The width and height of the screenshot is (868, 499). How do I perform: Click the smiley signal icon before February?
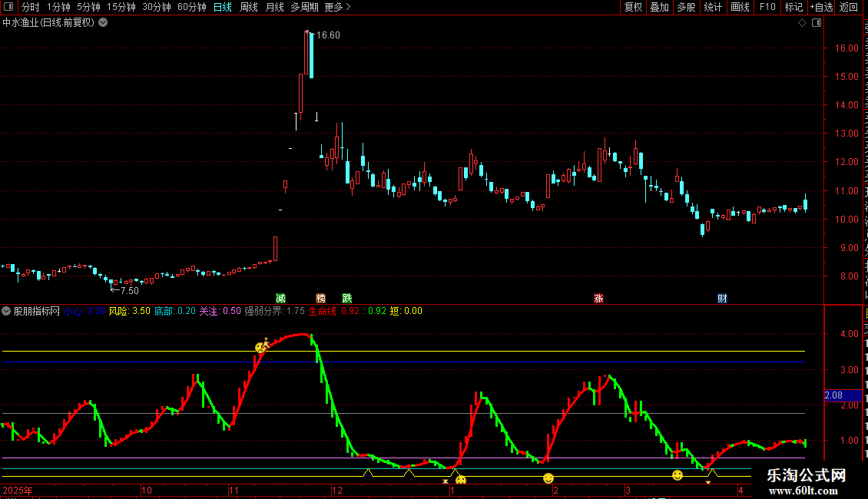(x=548, y=478)
